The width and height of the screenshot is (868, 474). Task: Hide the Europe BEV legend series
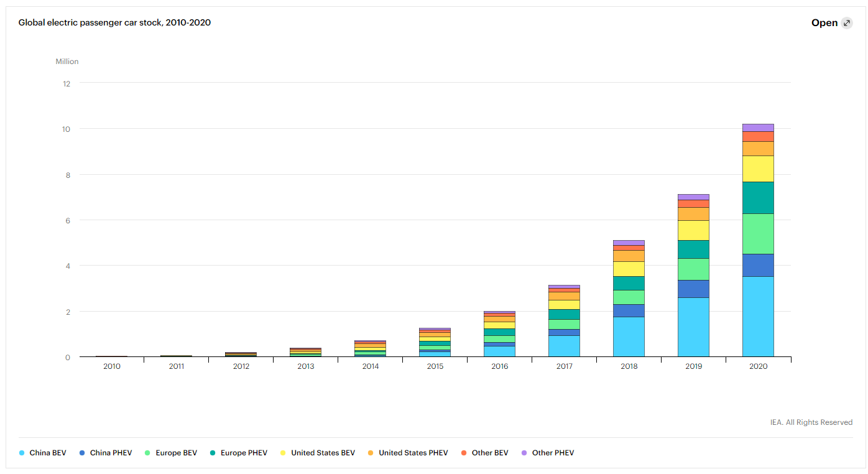pyautogui.click(x=171, y=453)
